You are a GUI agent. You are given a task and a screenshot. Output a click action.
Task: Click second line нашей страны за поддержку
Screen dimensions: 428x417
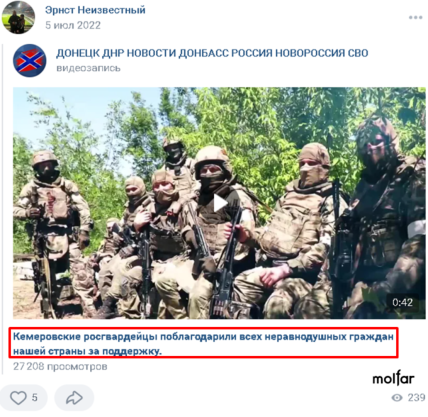pos(87,351)
